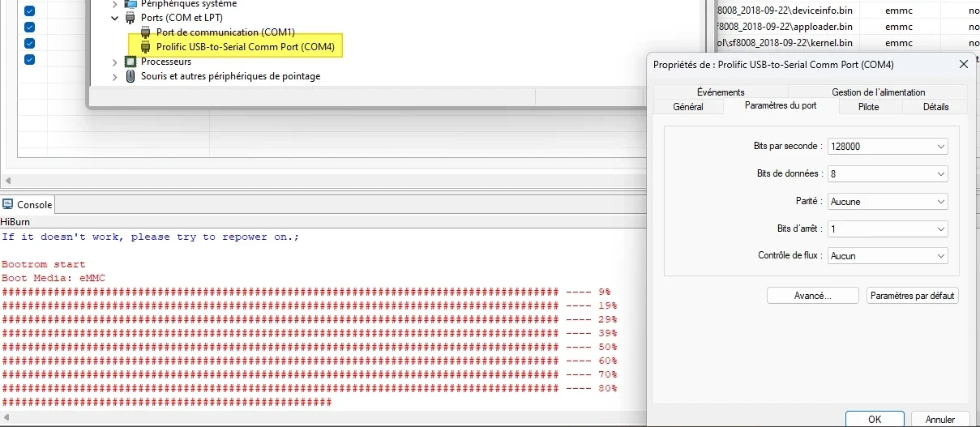Image resolution: width=980 pixels, height=427 pixels.
Task: Click the icon beside Prolific USB-to-Serial Comm Port
Action: coord(146,46)
